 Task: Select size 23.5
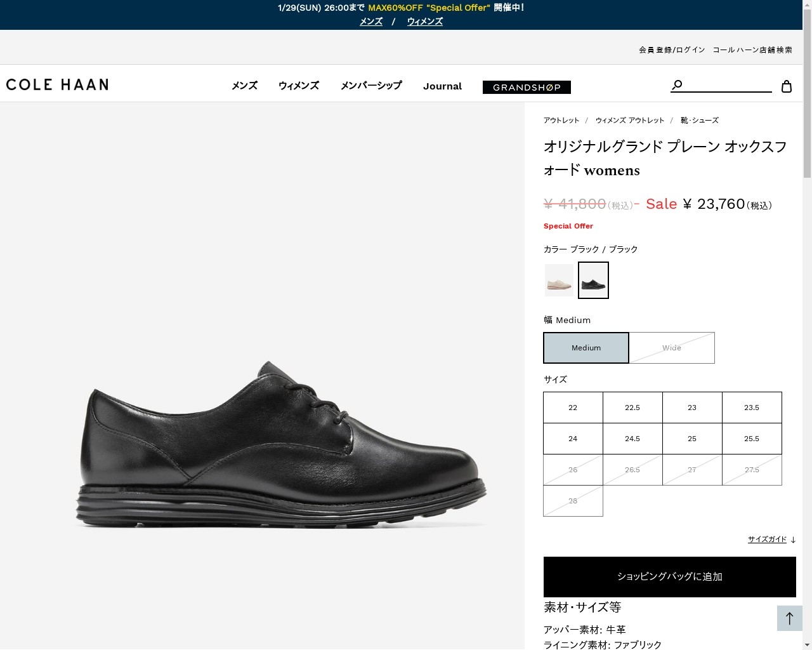coord(752,408)
